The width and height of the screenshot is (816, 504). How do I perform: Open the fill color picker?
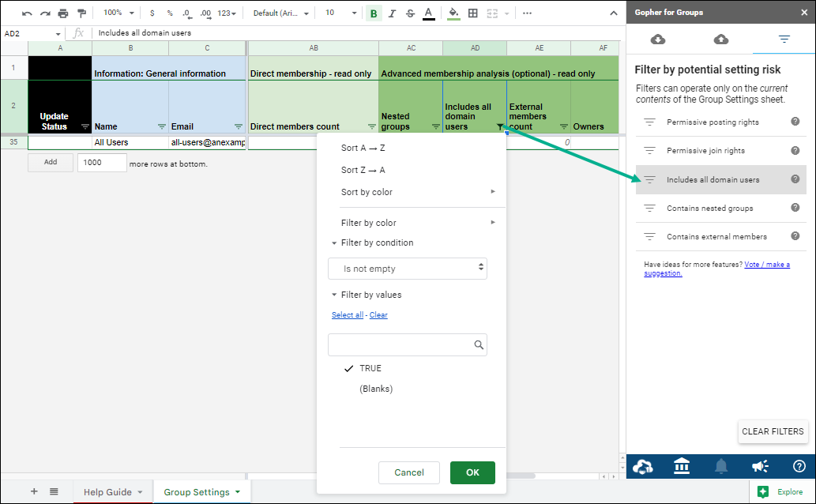(x=453, y=13)
